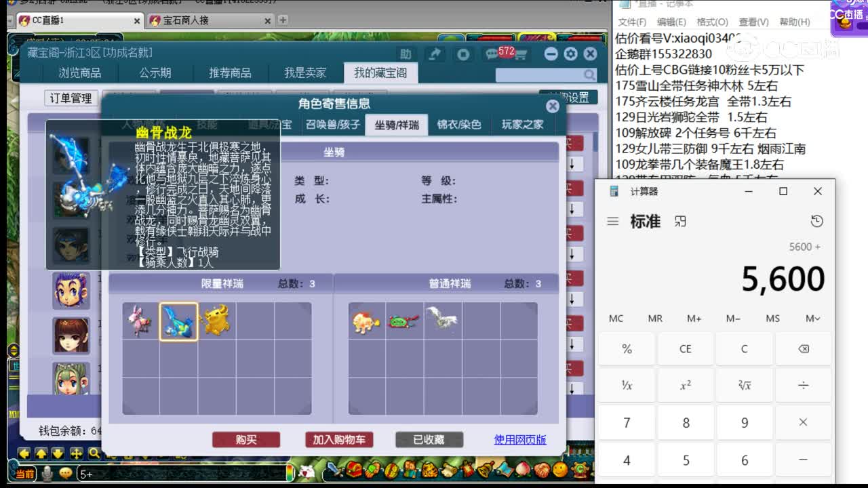Click the 助 help icon in 藏宝阁 titlebar
The image size is (868, 488).
[x=406, y=53]
